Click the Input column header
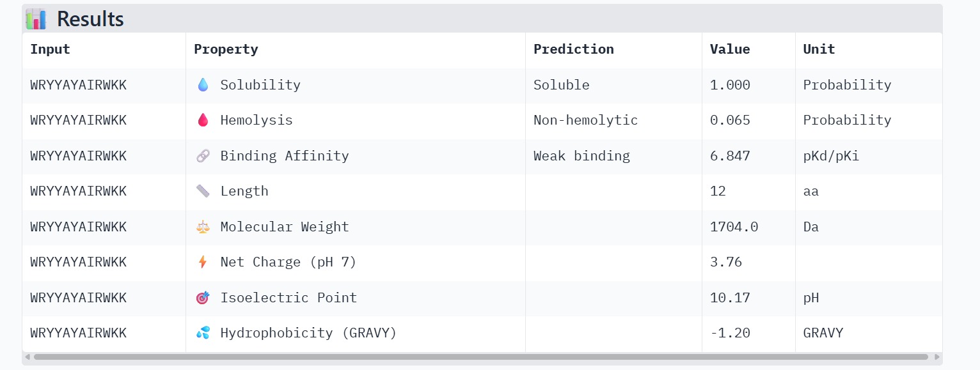This screenshot has height=370, width=980. coord(50,49)
